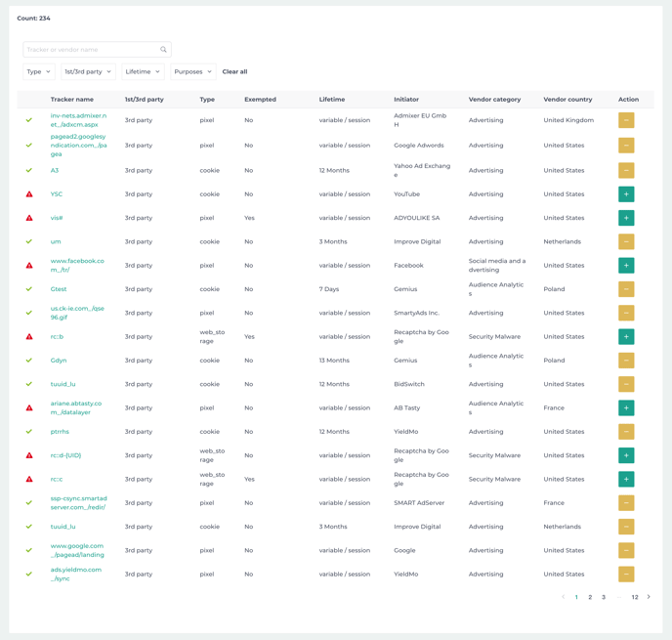The image size is (672, 640).
Task: Open ads.yieldmo.com_/sync tracker link
Action: click(76, 574)
